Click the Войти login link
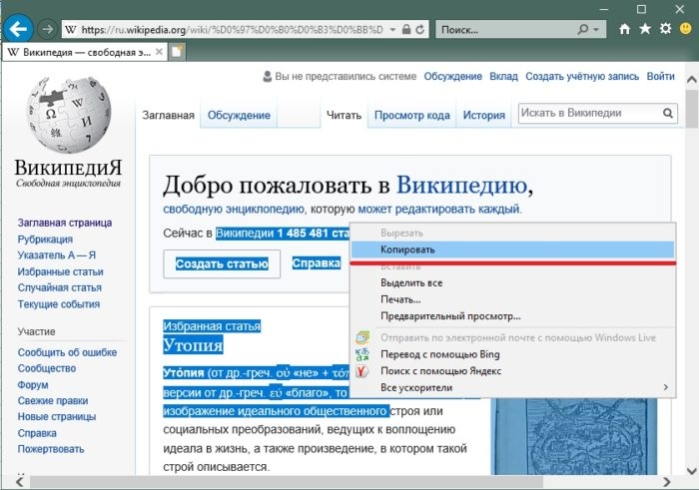The height and width of the screenshot is (490, 699). pos(660,77)
